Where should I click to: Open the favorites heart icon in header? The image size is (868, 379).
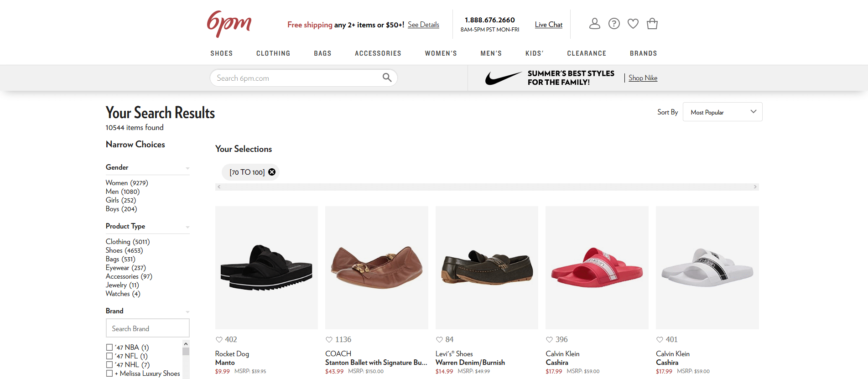tap(633, 24)
